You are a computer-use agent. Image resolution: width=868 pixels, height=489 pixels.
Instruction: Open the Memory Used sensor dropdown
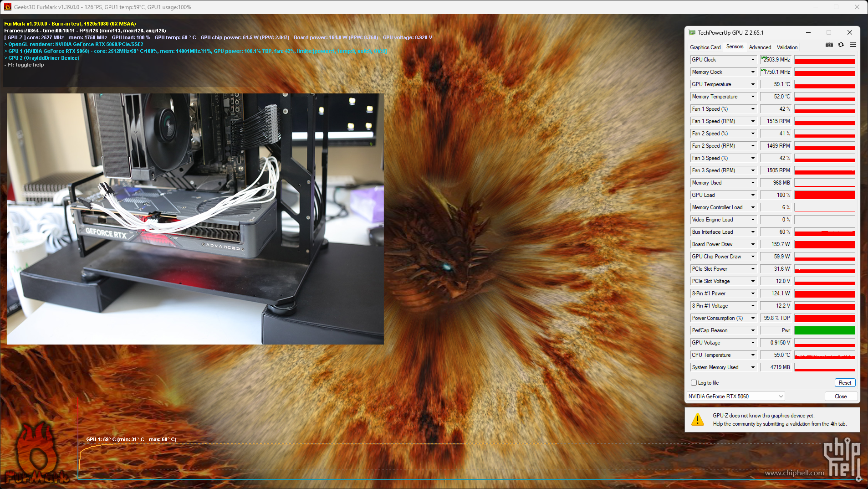coord(753,183)
